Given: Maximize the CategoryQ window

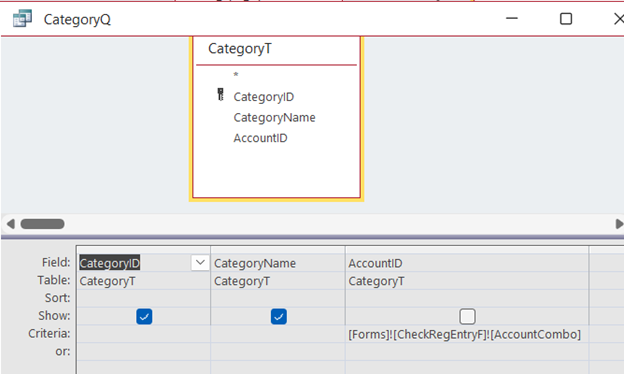Looking at the screenshot, I should [566, 19].
